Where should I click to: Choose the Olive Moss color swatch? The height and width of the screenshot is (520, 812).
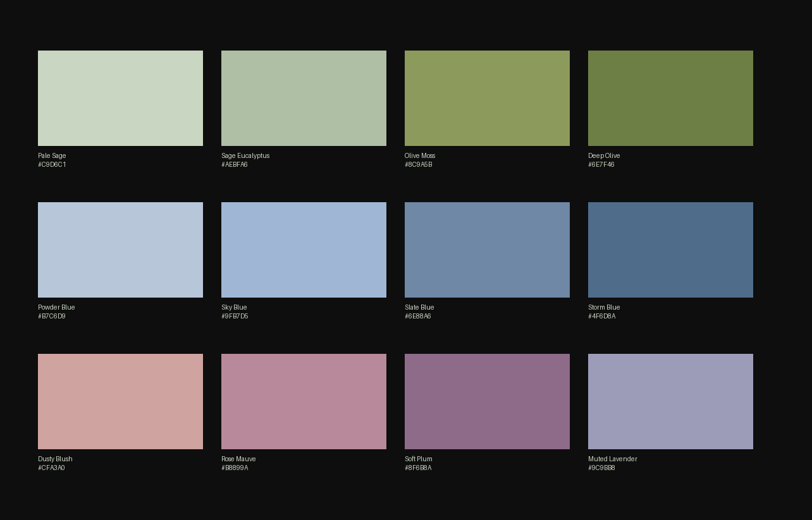(x=487, y=98)
